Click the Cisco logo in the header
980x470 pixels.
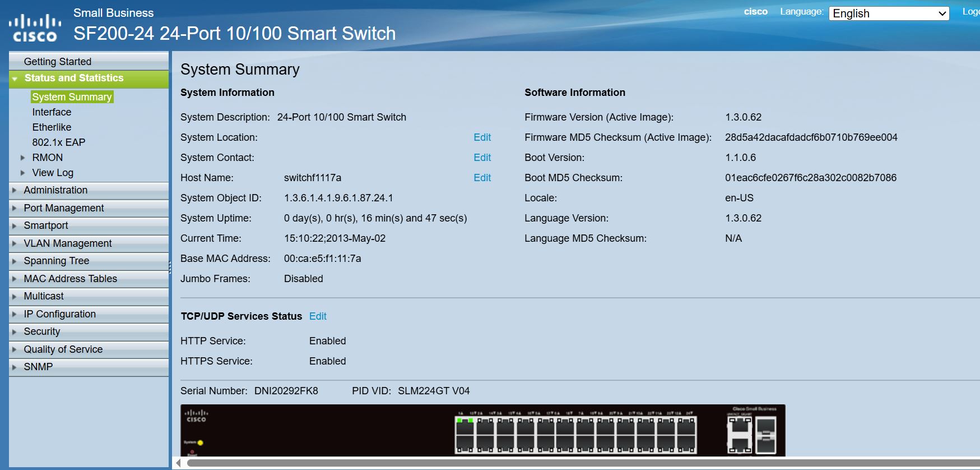pyautogui.click(x=35, y=28)
